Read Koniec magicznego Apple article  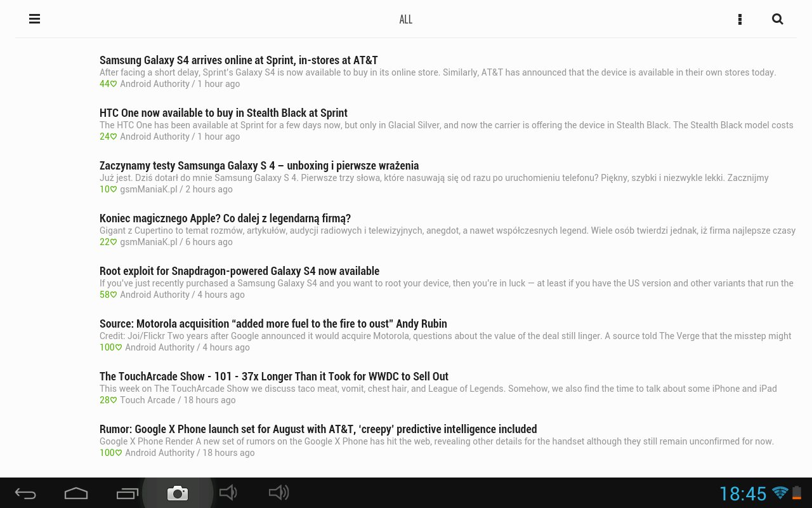click(x=225, y=218)
